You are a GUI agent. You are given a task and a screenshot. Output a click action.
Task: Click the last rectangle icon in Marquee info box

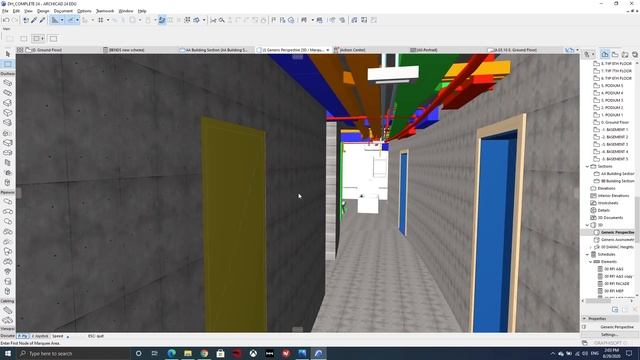[x=53, y=38]
